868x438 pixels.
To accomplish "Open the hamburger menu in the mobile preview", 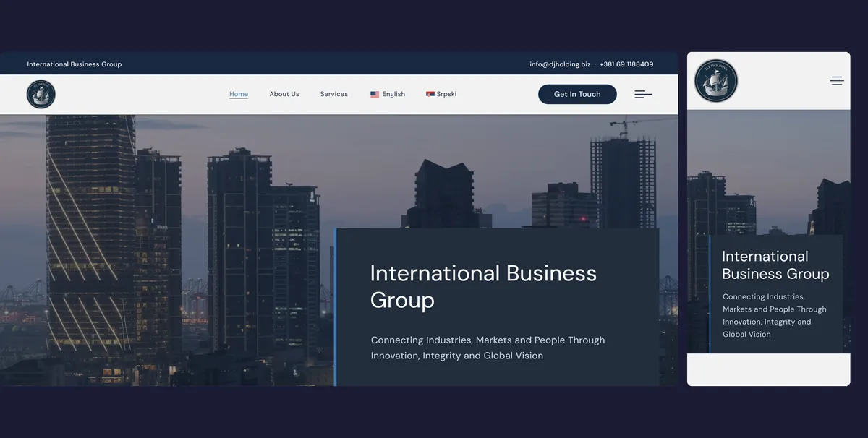I will pyautogui.click(x=837, y=81).
